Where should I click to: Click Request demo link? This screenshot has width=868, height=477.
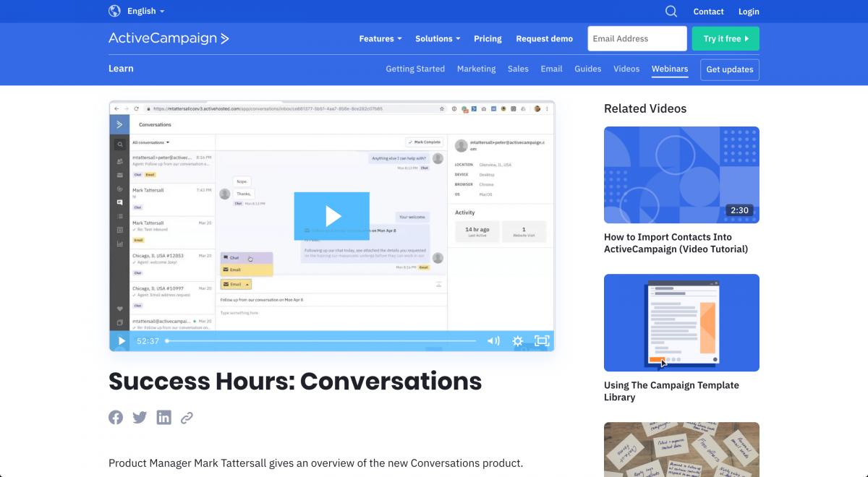pyautogui.click(x=544, y=39)
